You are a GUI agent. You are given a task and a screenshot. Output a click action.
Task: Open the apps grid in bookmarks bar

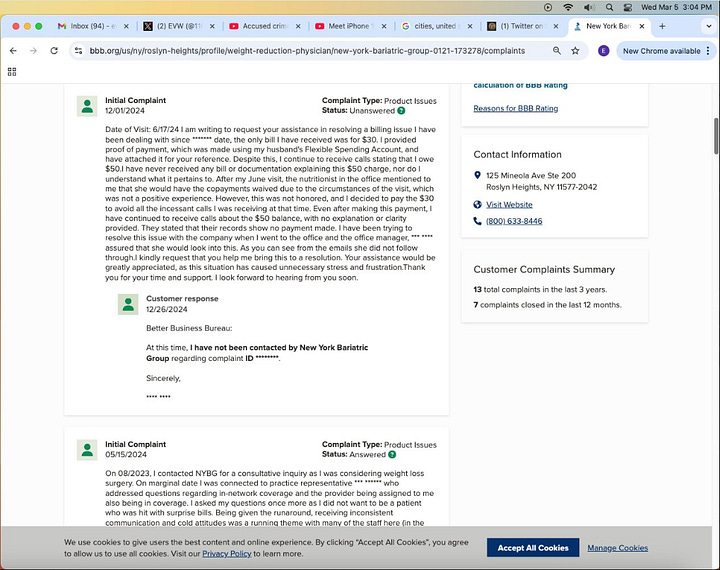(12, 72)
